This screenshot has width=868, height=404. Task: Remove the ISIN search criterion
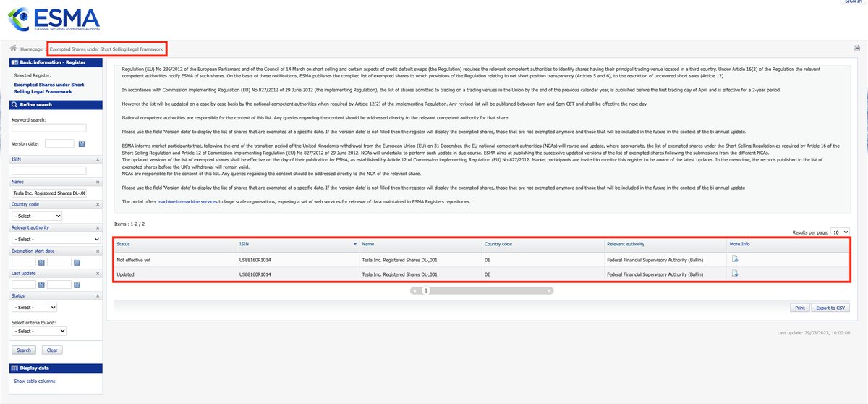coord(98,159)
